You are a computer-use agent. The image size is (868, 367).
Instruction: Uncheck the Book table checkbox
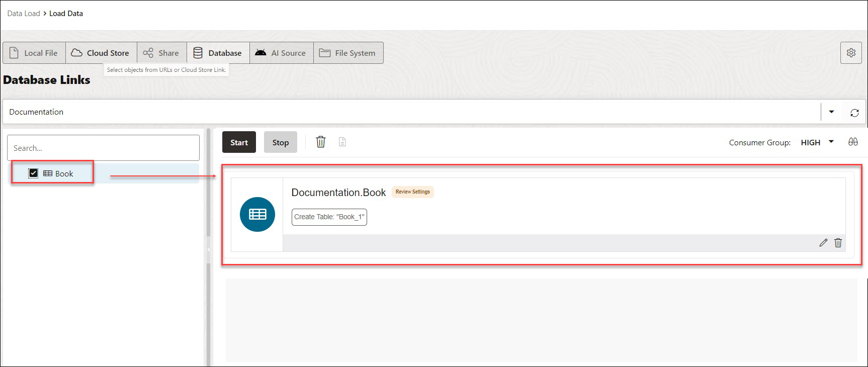click(33, 173)
